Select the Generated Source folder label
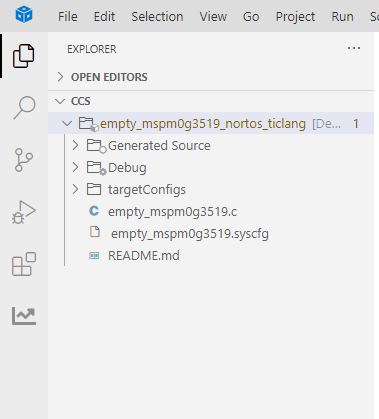This screenshot has width=379, height=419. 159,146
